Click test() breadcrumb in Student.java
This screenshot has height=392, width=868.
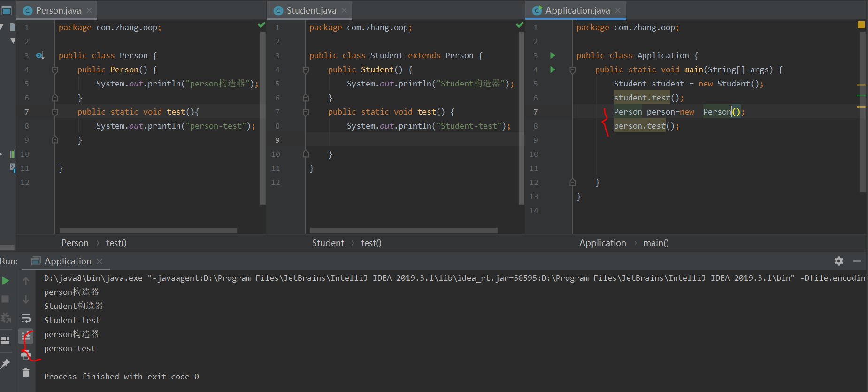pyautogui.click(x=371, y=243)
